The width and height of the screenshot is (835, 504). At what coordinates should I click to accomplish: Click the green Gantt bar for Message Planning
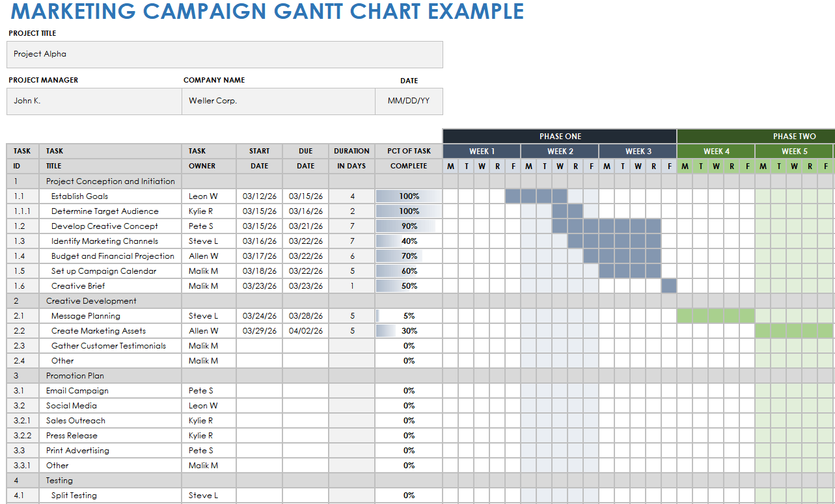pyautogui.click(x=716, y=316)
